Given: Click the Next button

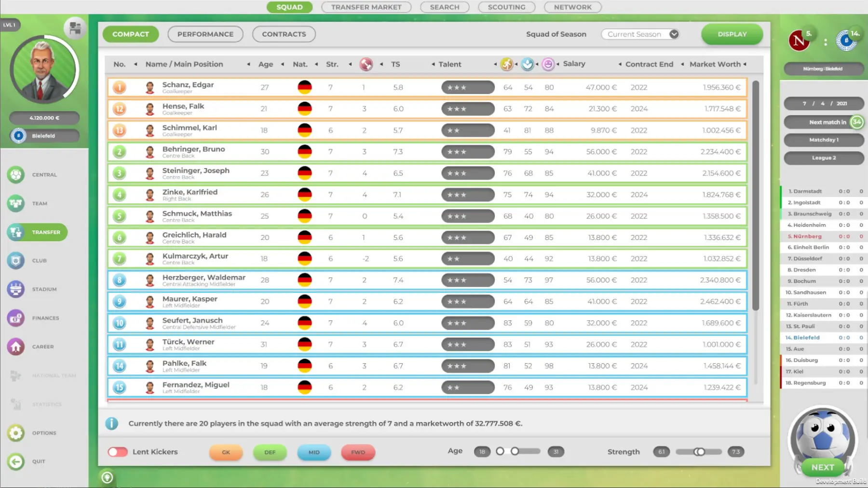Looking at the screenshot, I should [822, 467].
